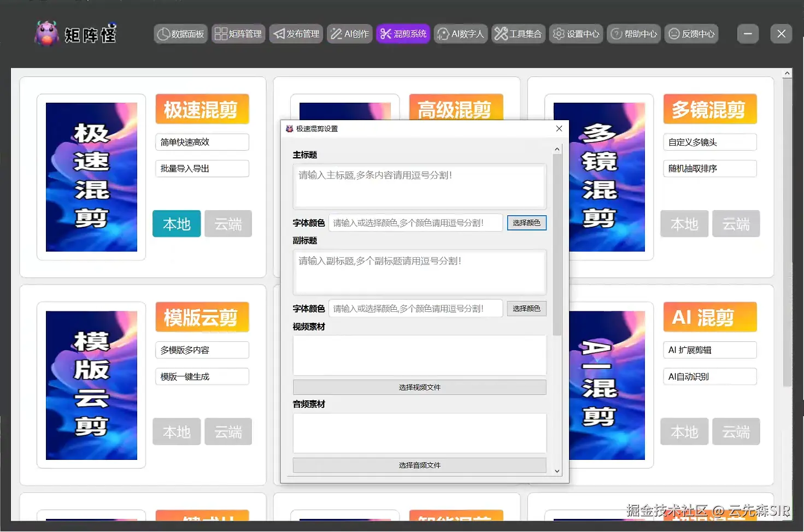804x532 pixels.
Task: Focus the subtitle 字体颜色 input
Action: (415, 309)
